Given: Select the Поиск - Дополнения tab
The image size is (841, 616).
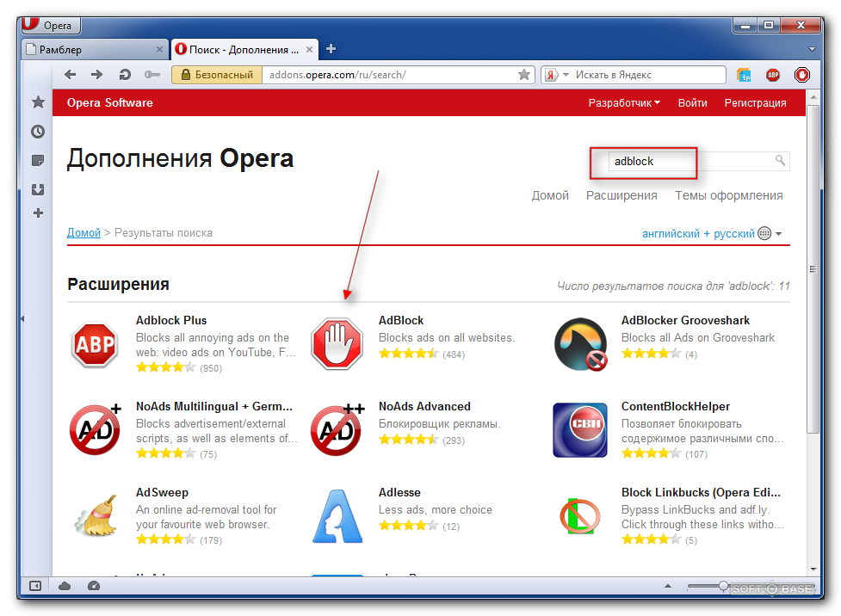Looking at the screenshot, I should point(244,49).
